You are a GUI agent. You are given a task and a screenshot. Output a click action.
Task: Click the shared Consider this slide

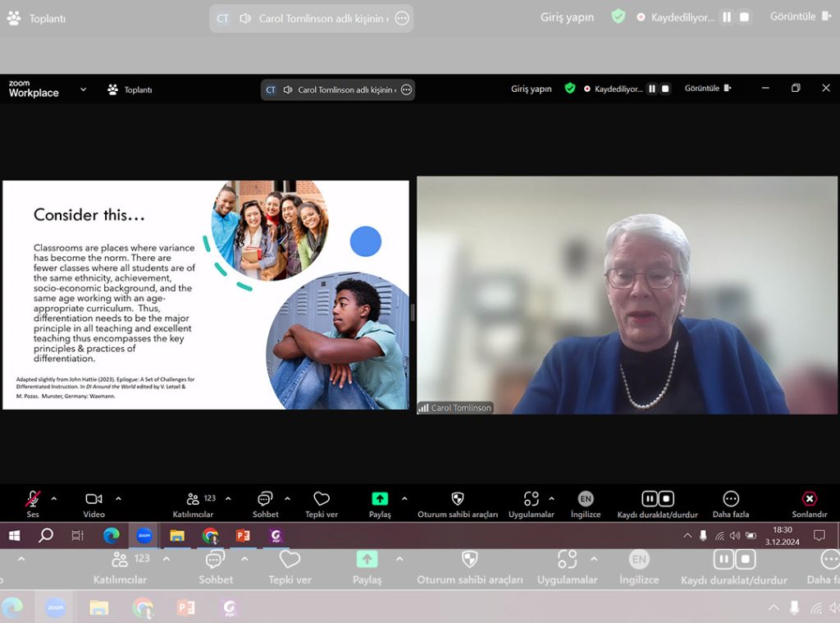206,295
